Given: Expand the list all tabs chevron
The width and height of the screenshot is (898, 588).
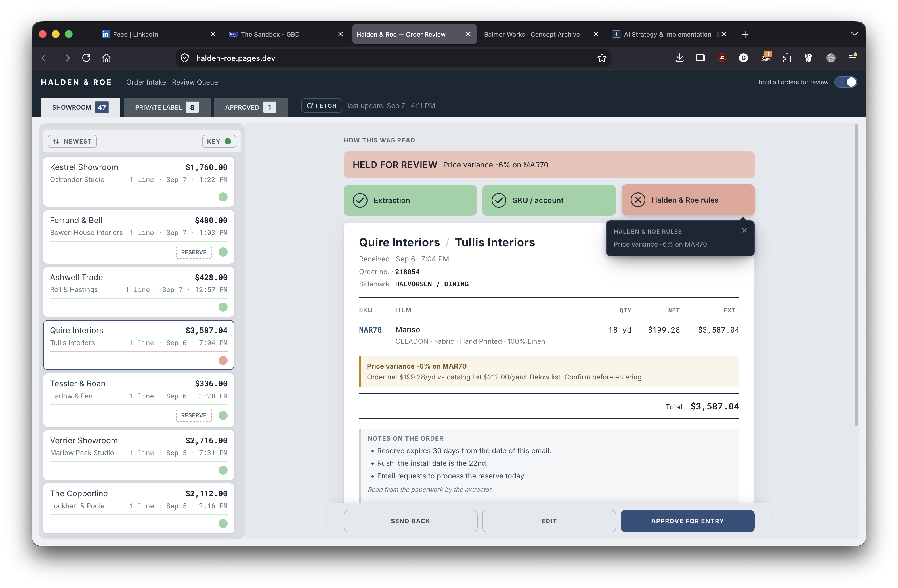Looking at the screenshot, I should pos(855,34).
